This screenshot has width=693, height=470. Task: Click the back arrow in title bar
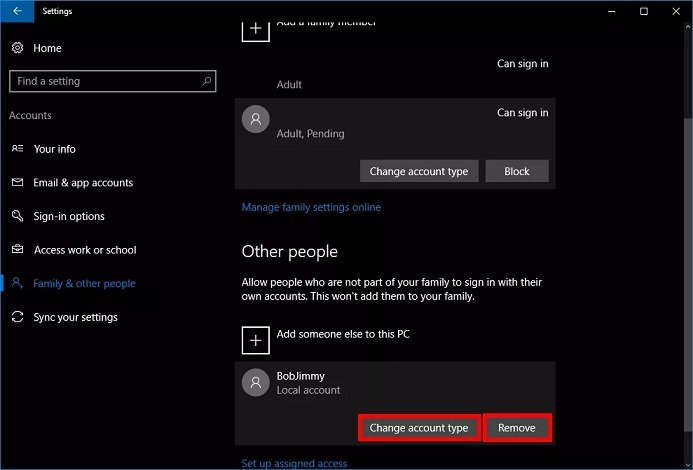[17, 11]
